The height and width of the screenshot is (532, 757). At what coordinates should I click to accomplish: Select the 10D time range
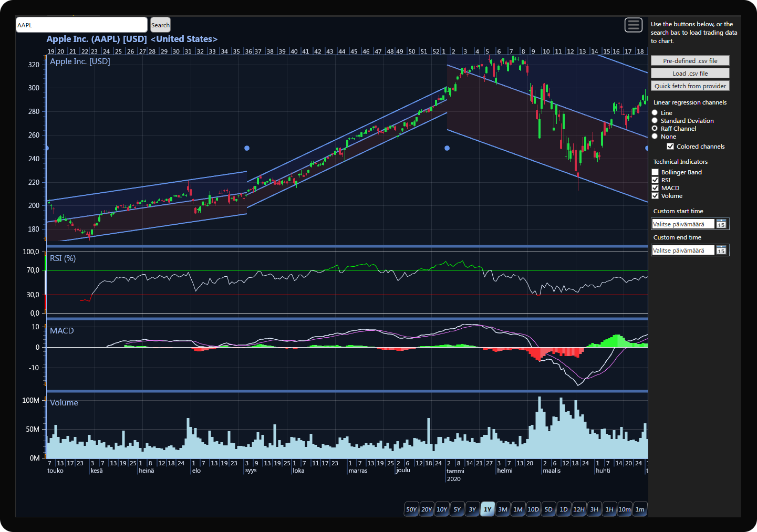coord(533,509)
